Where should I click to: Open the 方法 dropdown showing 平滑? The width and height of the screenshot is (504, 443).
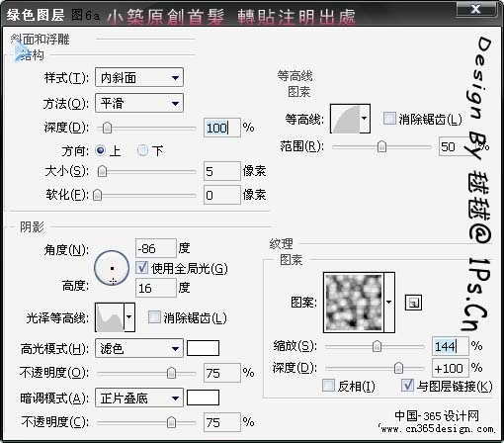point(139,103)
